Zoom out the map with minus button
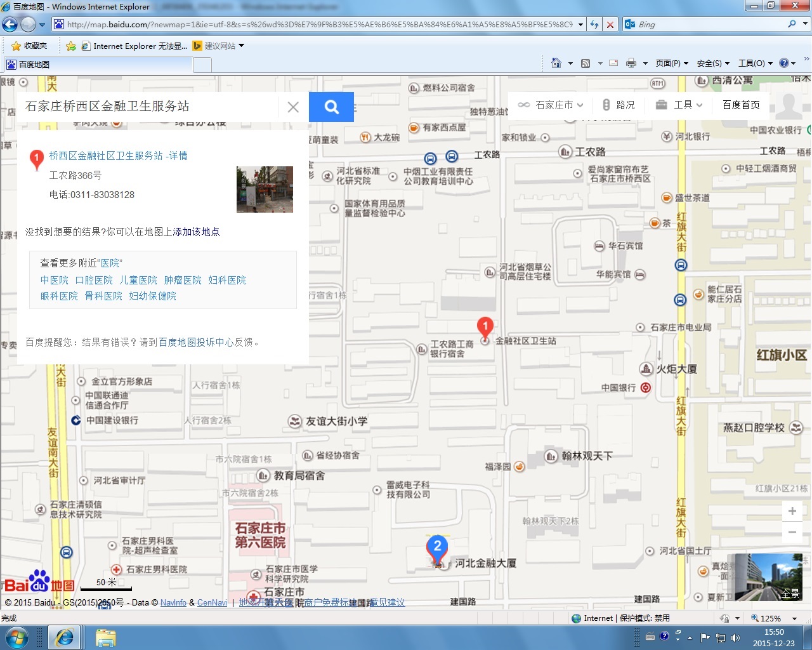 pos(792,533)
